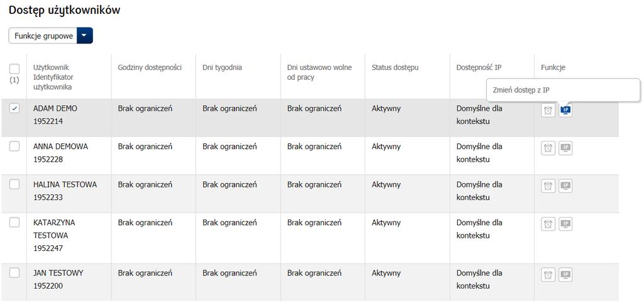Image resolution: width=644 pixels, height=305 pixels.
Task: Select the HALINA TESTOWA row checkbox
Action: [x=14, y=184]
